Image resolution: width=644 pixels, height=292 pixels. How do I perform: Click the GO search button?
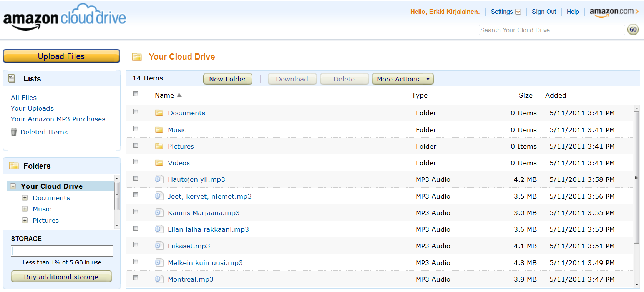633,30
